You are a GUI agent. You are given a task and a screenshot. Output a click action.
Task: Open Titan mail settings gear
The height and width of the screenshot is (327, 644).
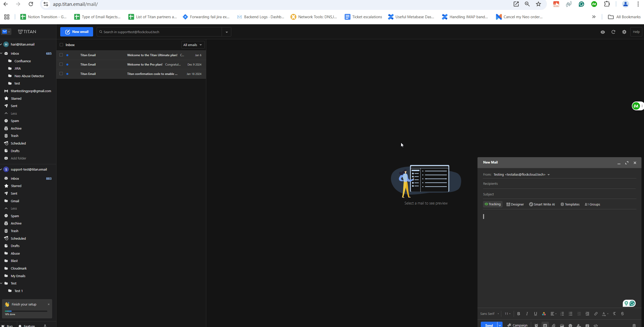click(x=624, y=32)
